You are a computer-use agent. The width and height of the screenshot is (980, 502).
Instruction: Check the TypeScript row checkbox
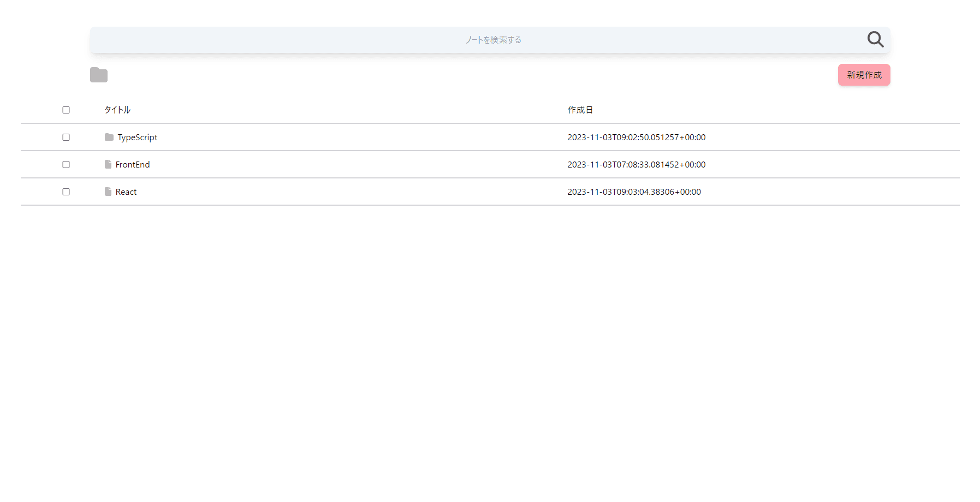pyautogui.click(x=66, y=137)
